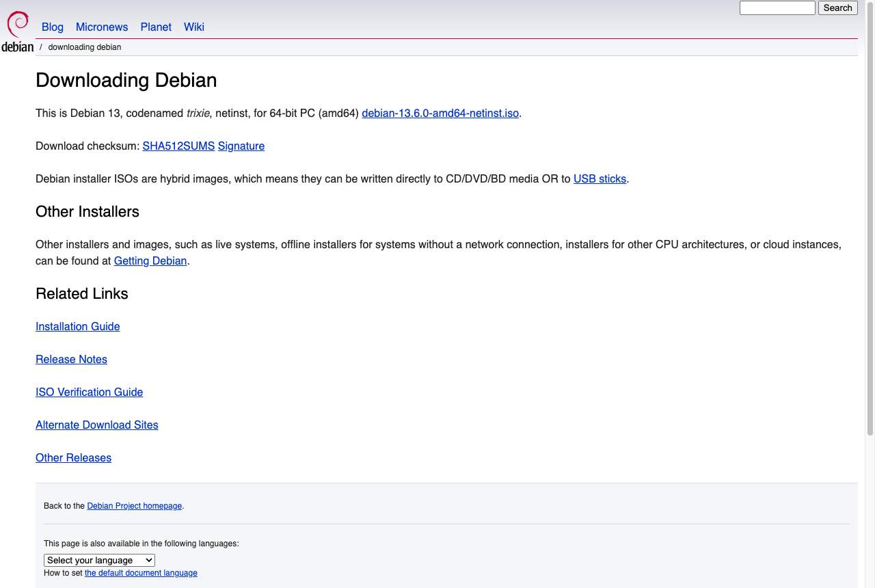This screenshot has width=875, height=588.
Task: Open the ISO Verification Guide link
Action: [90, 392]
